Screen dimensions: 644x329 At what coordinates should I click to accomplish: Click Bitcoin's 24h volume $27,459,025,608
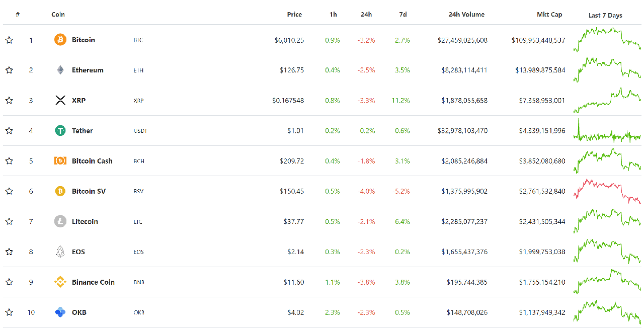[x=462, y=40]
